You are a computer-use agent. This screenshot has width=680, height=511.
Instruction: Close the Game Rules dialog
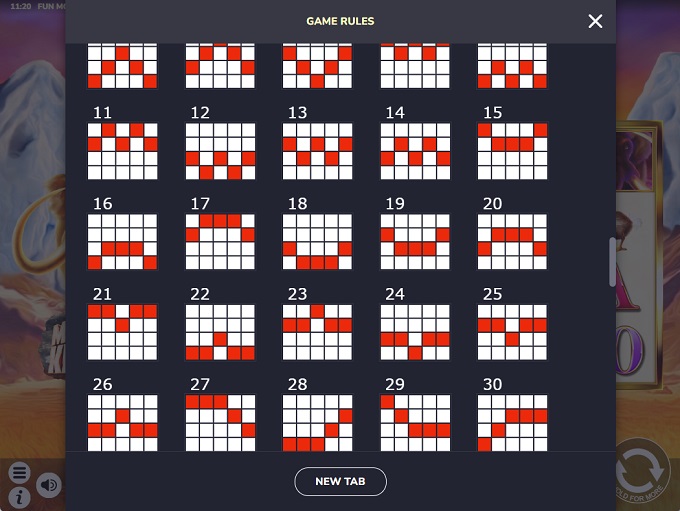595,21
